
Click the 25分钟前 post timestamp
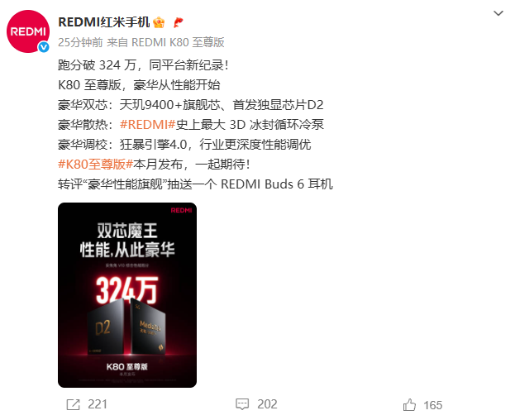coord(80,42)
